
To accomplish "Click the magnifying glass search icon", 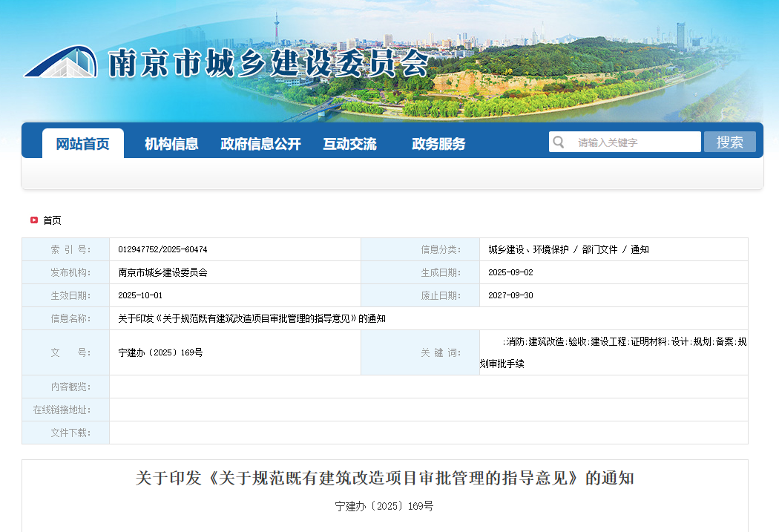I will (x=558, y=141).
